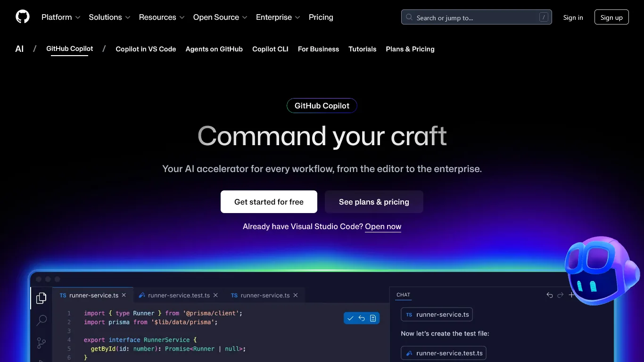The image size is (644, 362).
Task: Open runner-service.ts file chip in chat
Action: point(437,314)
